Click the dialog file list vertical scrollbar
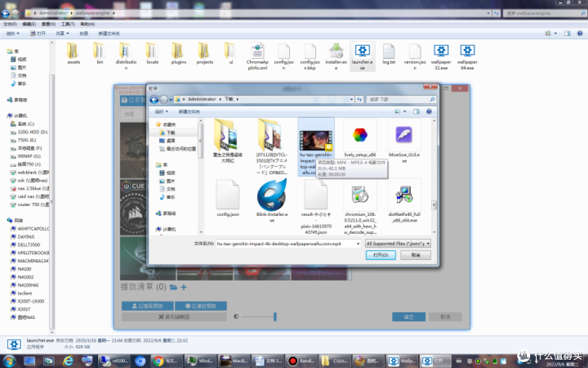 pyautogui.click(x=434, y=176)
